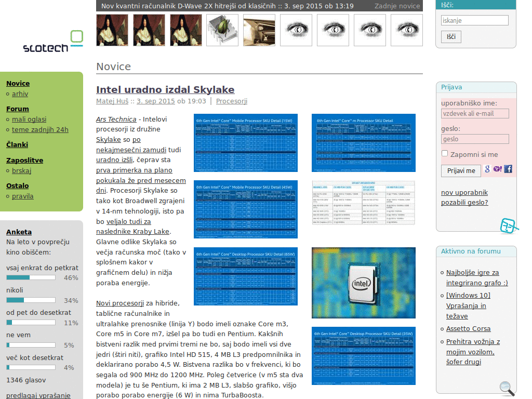Click the Zadnje novice link in ticker
This screenshot has height=399, width=532.
pos(397,6)
